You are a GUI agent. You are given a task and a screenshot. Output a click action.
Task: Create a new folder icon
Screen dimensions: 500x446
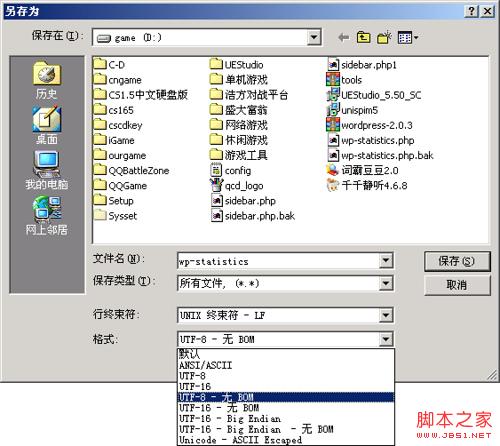[384, 37]
